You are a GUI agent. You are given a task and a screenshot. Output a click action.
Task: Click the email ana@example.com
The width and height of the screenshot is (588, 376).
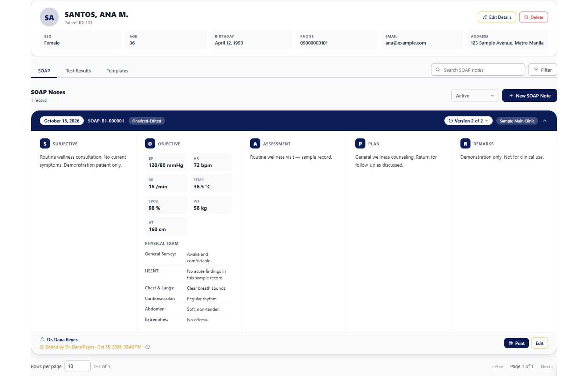[x=406, y=43]
